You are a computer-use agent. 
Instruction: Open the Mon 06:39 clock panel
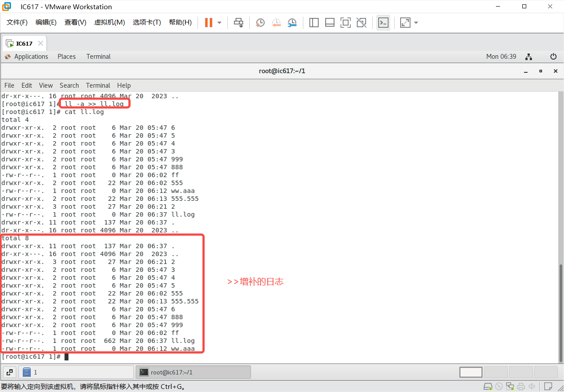pos(501,57)
